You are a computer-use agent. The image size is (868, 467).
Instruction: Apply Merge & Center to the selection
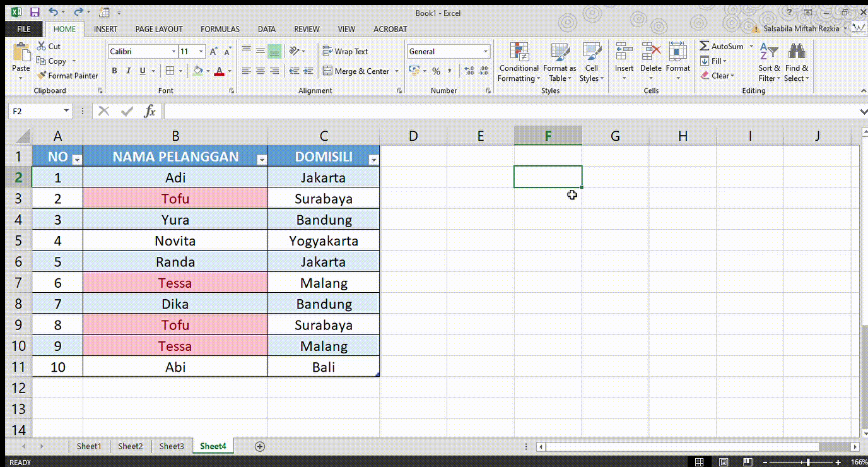tap(356, 71)
